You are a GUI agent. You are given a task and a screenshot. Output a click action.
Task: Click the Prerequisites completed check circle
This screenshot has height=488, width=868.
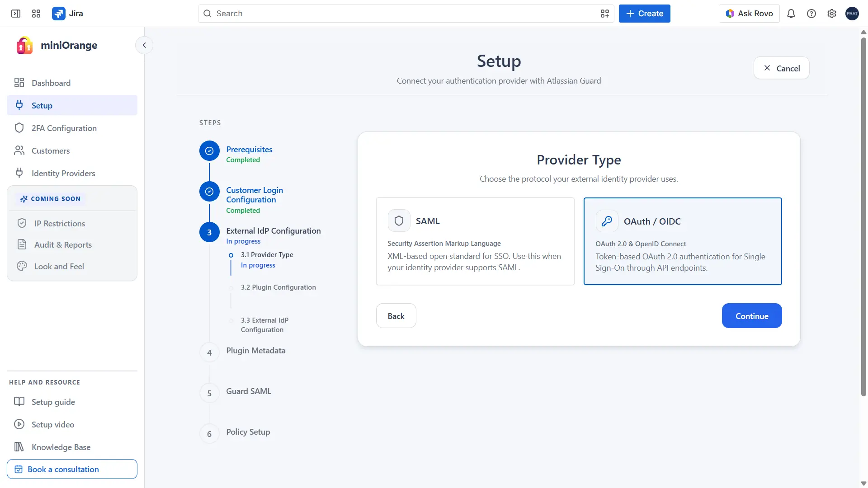click(209, 151)
